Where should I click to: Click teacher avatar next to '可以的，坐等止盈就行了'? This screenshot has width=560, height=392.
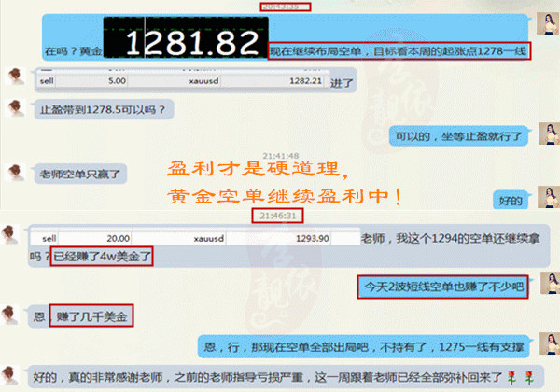[549, 133]
